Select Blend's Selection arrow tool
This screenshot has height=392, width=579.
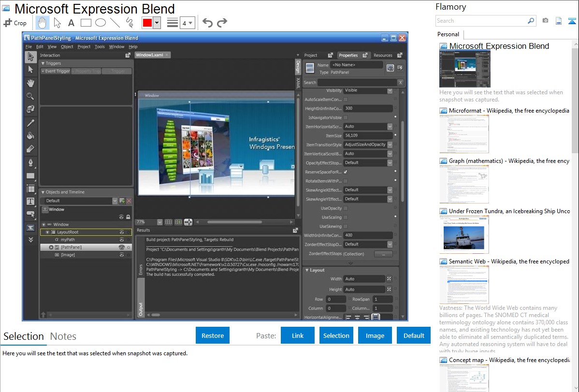coord(30,57)
